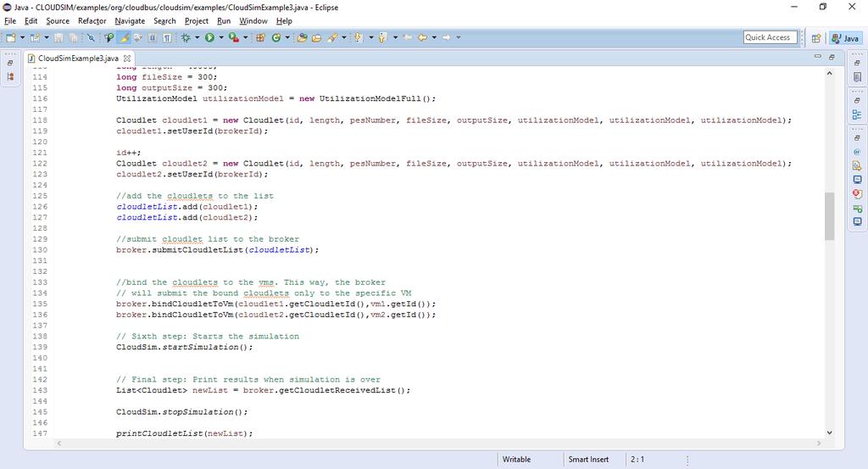
Task: Click the Debug bug icon
Action: (186, 37)
